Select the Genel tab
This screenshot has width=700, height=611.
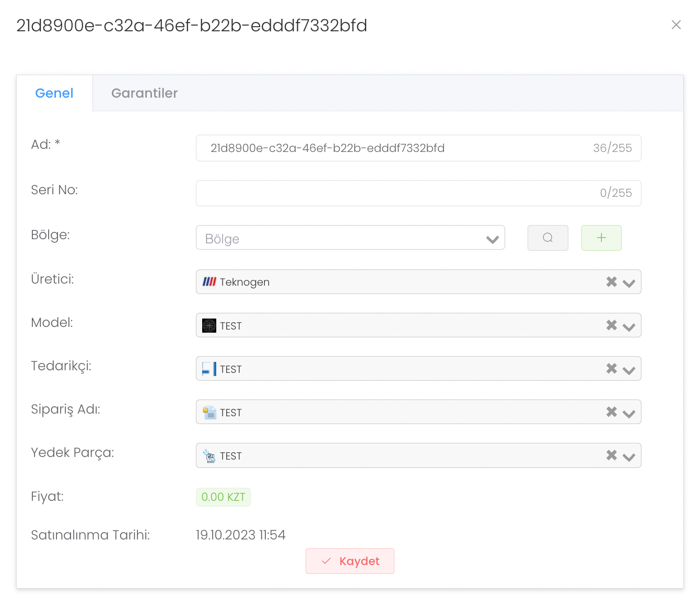(54, 93)
